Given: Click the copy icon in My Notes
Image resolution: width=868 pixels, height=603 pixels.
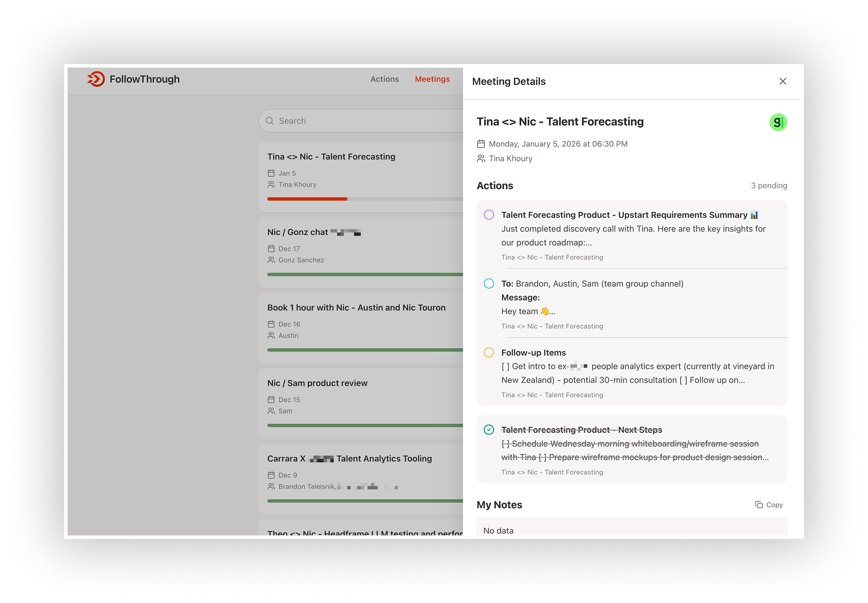Looking at the screenshot, I should [x=759, y=505].
